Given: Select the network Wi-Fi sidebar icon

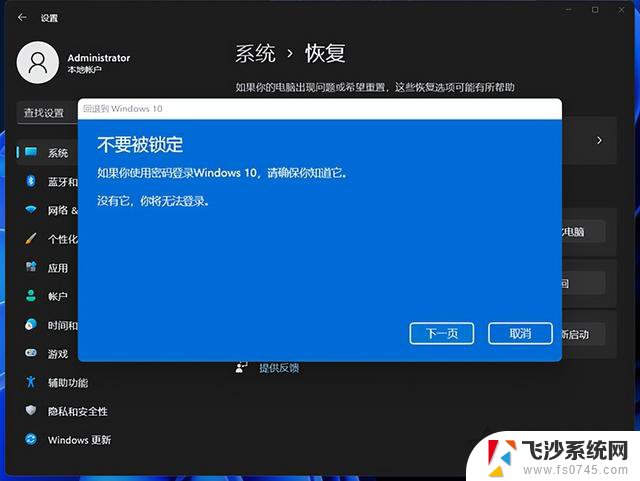Looking at the screenshot, I should click(31, 210).
